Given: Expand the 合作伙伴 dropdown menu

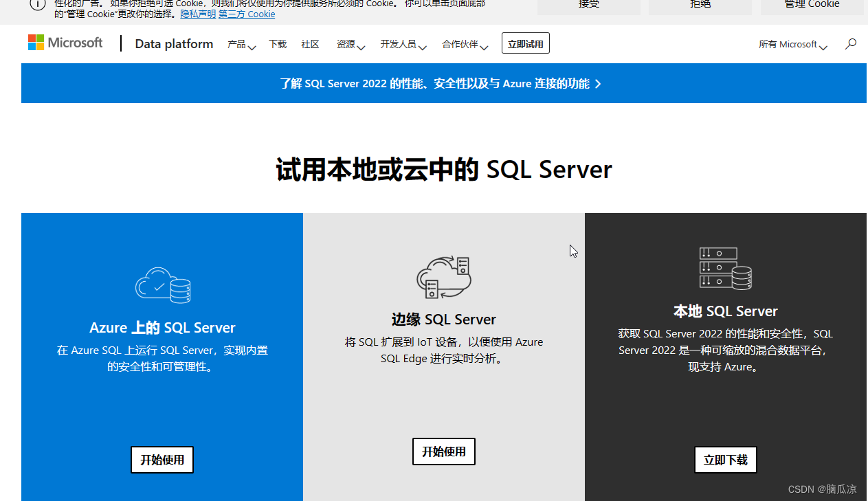Looking at the screenshot, I should pyautogui.click(x=465, y=44).
